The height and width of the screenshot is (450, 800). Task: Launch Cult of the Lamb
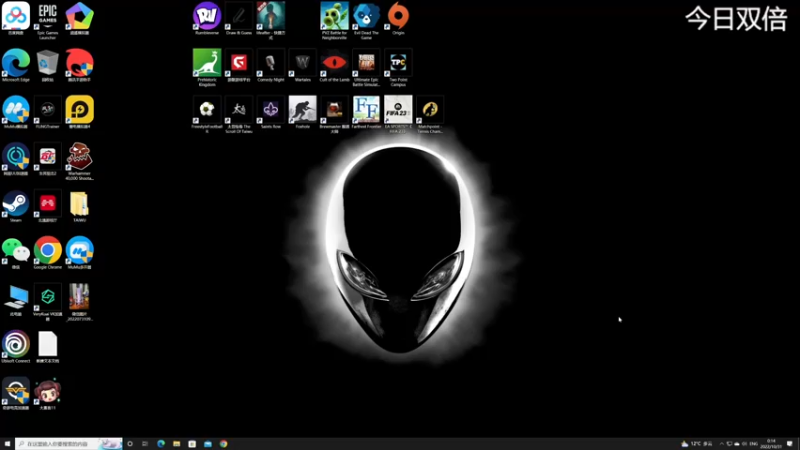tap(334, 65)
